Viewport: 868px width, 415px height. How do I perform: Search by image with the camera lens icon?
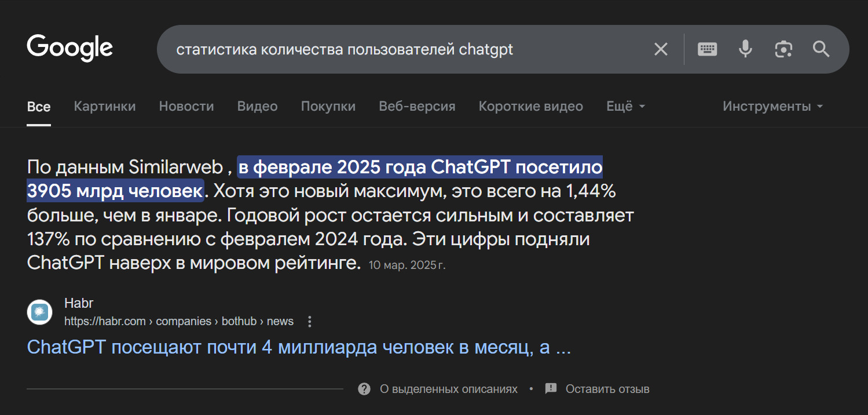pyautogui.click(x=783, y=49)
